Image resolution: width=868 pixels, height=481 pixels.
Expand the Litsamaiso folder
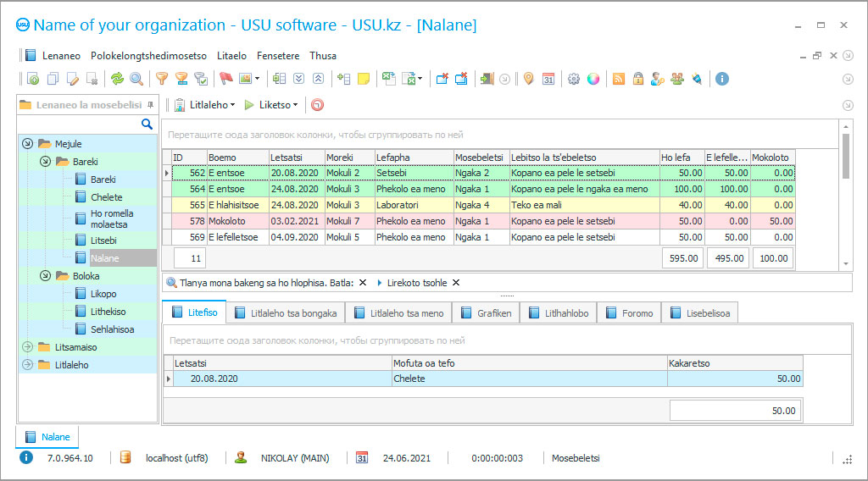tap(27, 347)
